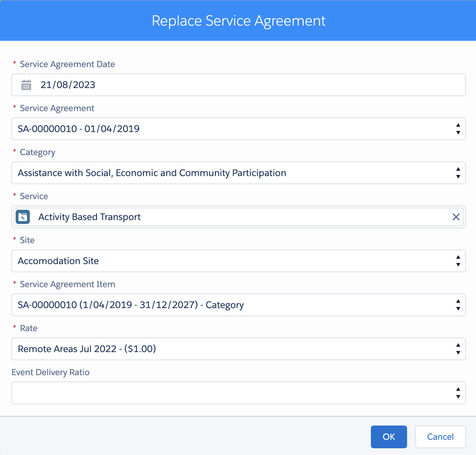The width and height of the screenshot is (476, 455).
Task: Click the Service Agreement Date input field
Action: 239,85
